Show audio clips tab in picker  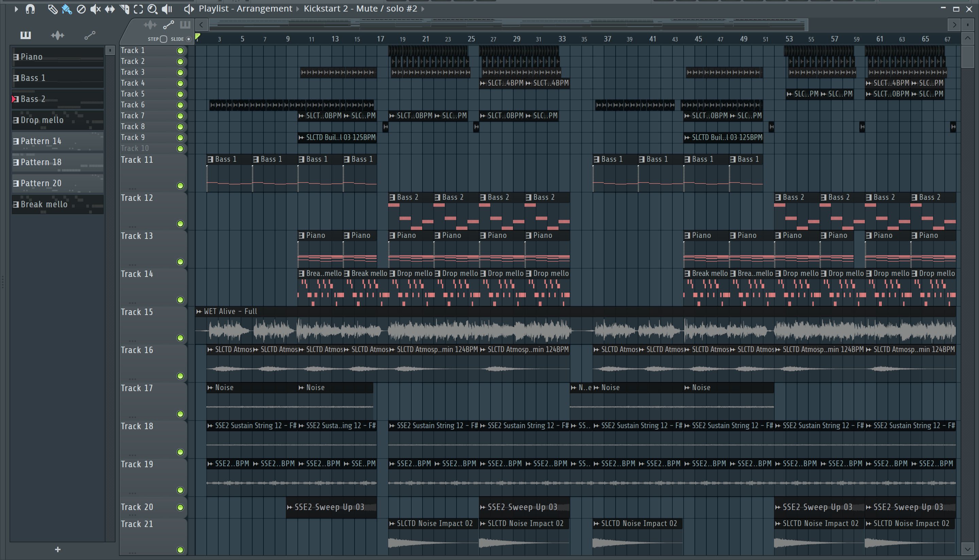58,35
